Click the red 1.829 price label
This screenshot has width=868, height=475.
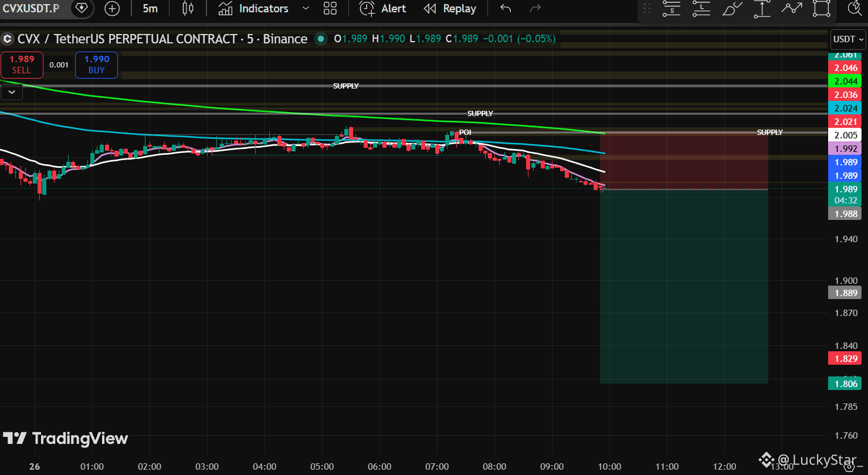point(846,358)
